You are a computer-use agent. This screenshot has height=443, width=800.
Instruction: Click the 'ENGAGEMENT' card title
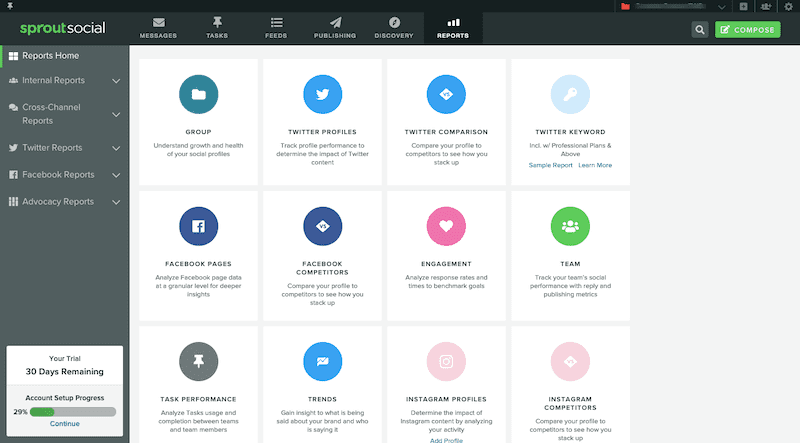pyautogui.click(x=446, y=264)
